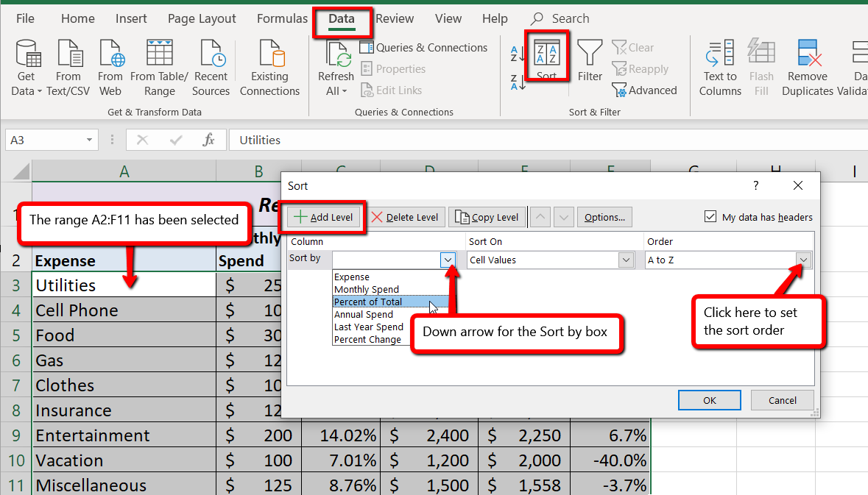Open Remove Duplicates

(807, 66)
